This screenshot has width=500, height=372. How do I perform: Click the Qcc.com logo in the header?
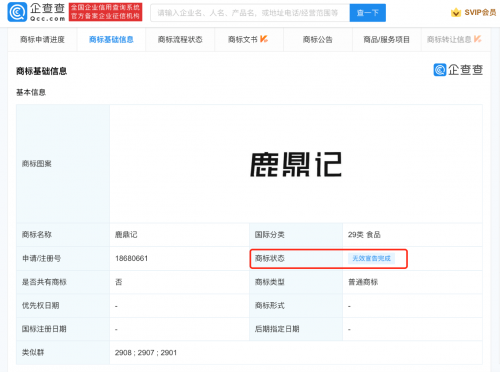[36, 12]
